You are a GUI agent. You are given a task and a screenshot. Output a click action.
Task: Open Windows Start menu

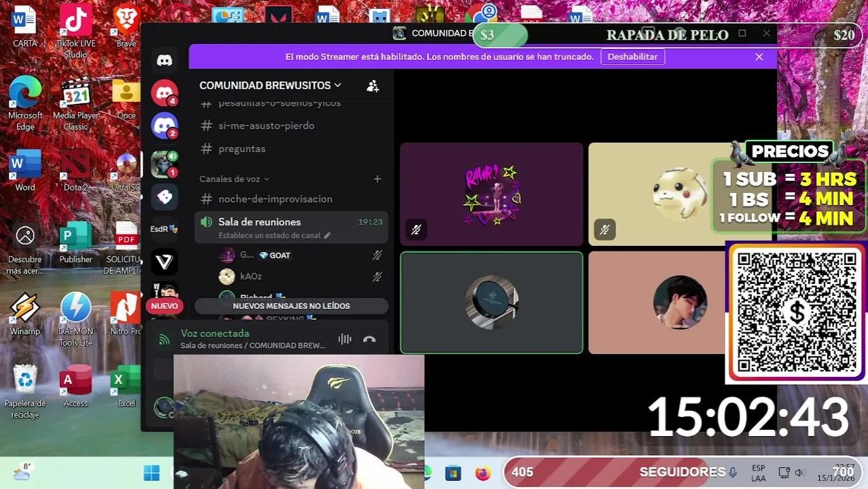coord(151,473)
